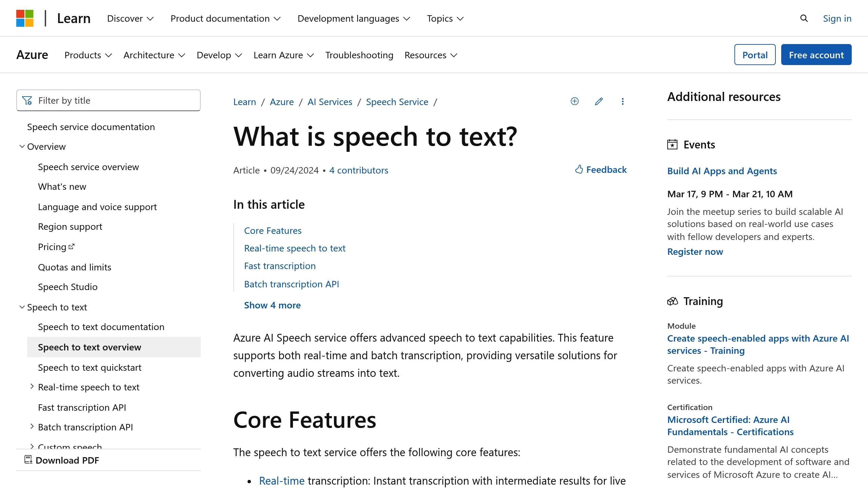Screen dimensions: 868x488
Task: Open the Product documentation dropdown
Action: tap(225, 18)
